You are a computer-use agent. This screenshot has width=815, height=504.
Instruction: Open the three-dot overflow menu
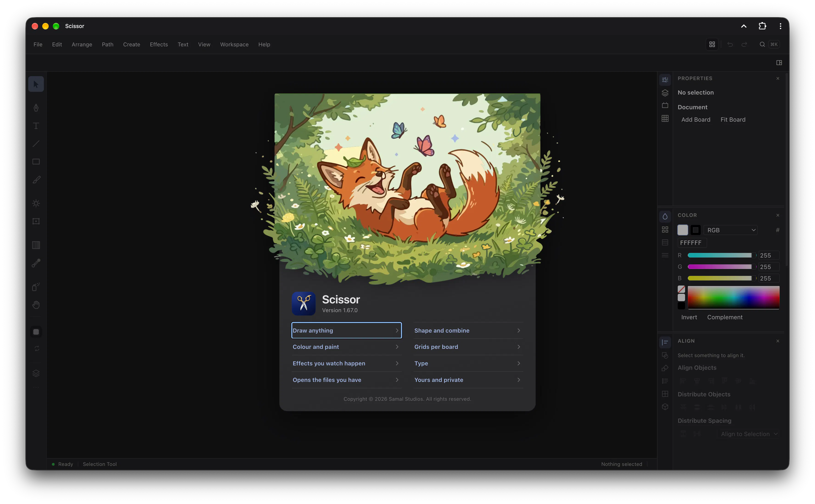click(780, 26)
